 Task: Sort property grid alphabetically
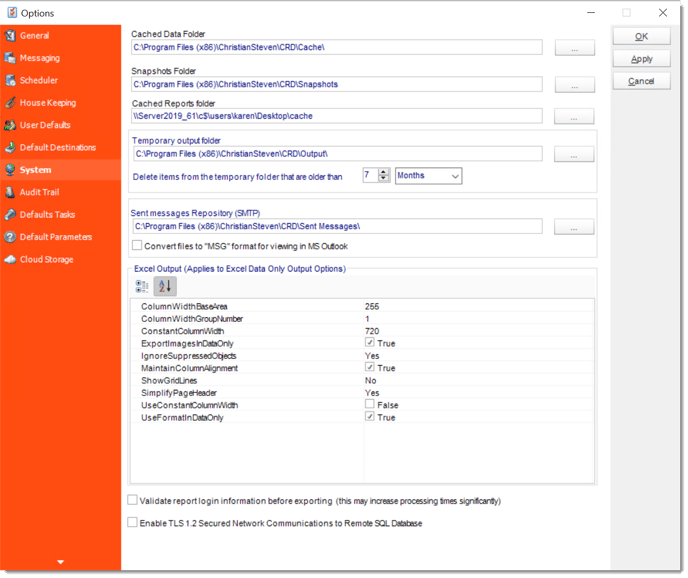click(165, 286)
